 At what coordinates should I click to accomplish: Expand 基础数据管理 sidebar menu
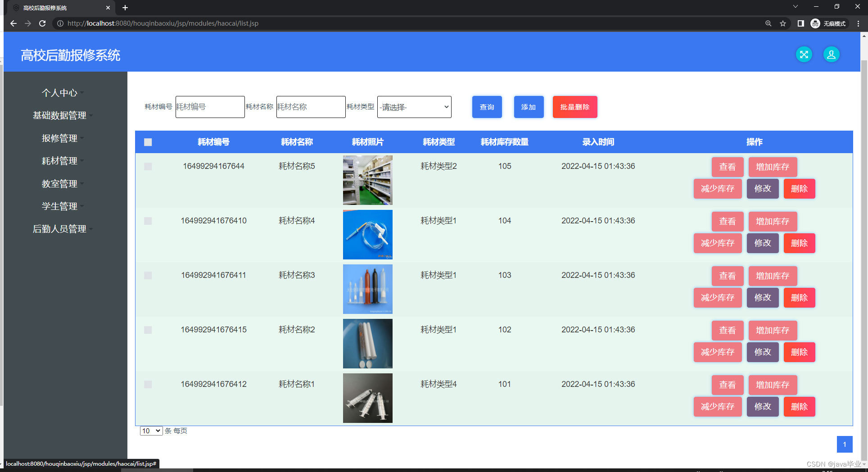pyautogui.click(x=63, y=115)
